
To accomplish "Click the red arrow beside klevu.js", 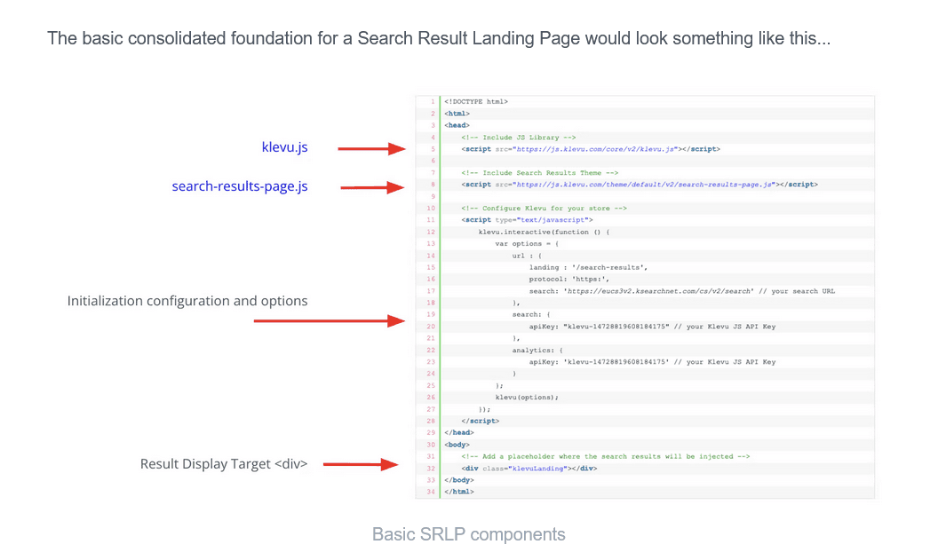I will pyautogui.click(x=371, y=149).
